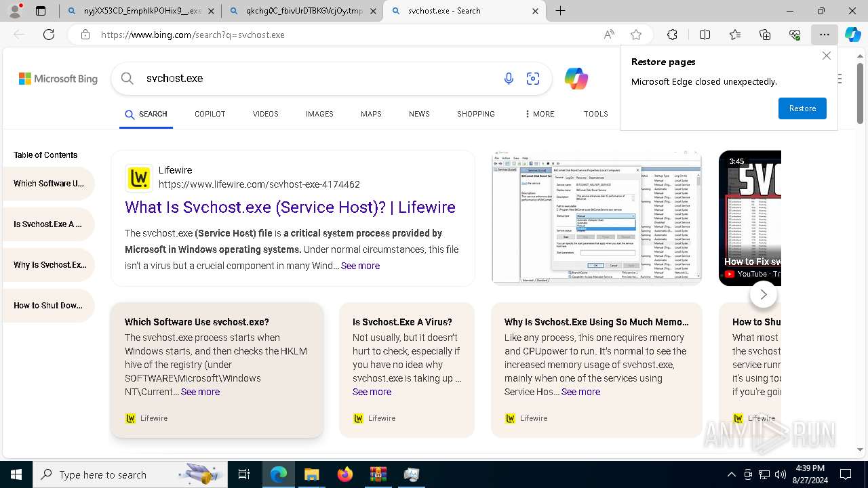Open Copilot sidebar icon
The height and width of the screenshot is (488, 868).
pyautogui.click(x=852, y=35)
